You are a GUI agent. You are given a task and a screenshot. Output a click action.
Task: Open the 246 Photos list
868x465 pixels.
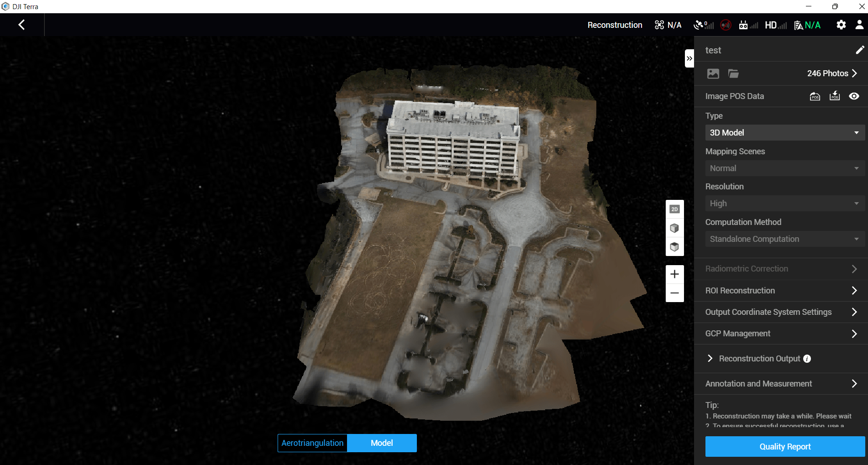coord(831,73)
